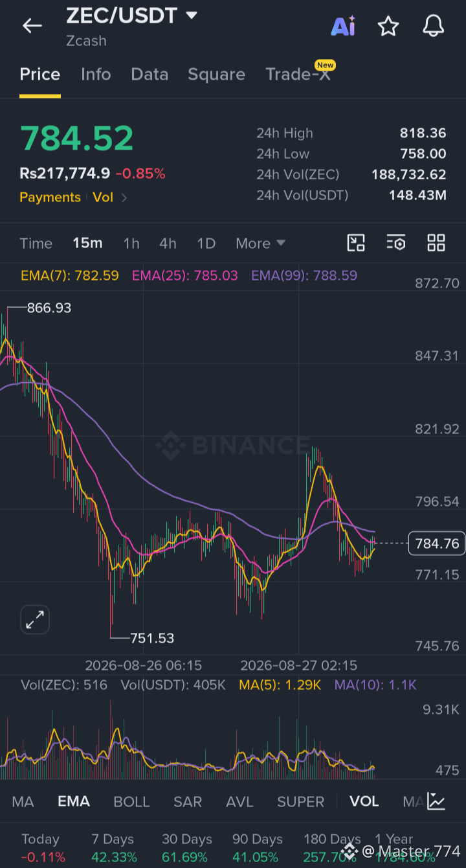Tap the 7 Days 42.33% performance
Screen dimensions: 466x868
pos(114,848)
